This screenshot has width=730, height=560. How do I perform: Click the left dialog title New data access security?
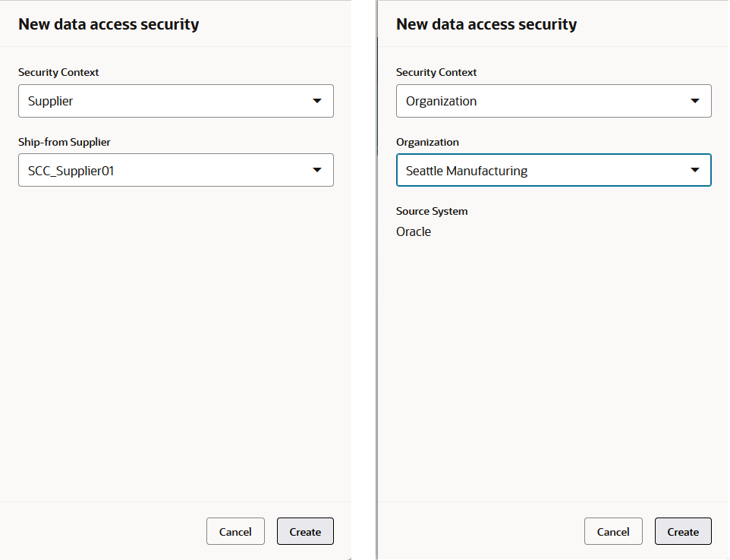point(109,24)
